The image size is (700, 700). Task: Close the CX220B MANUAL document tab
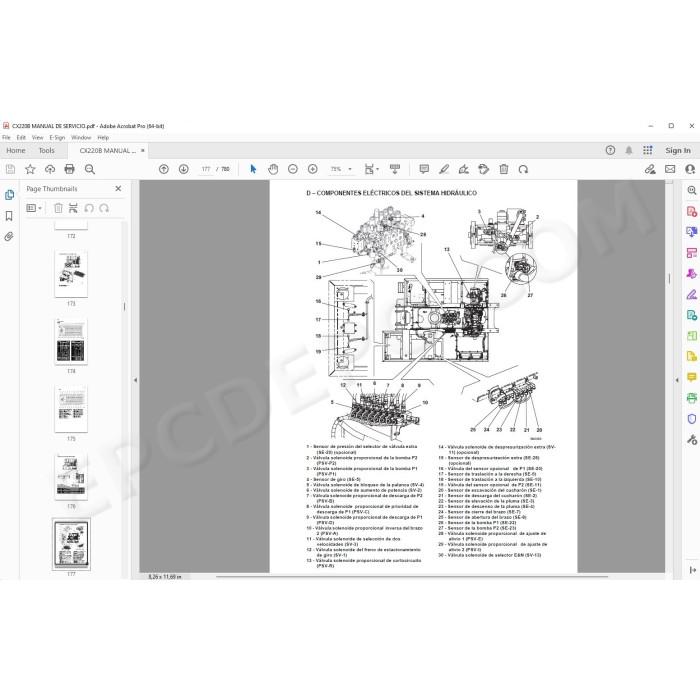click(x=142, y=150)
